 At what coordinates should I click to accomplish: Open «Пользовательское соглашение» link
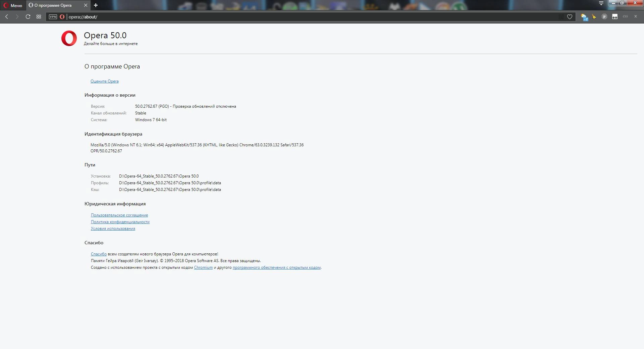tap(119, 215)
